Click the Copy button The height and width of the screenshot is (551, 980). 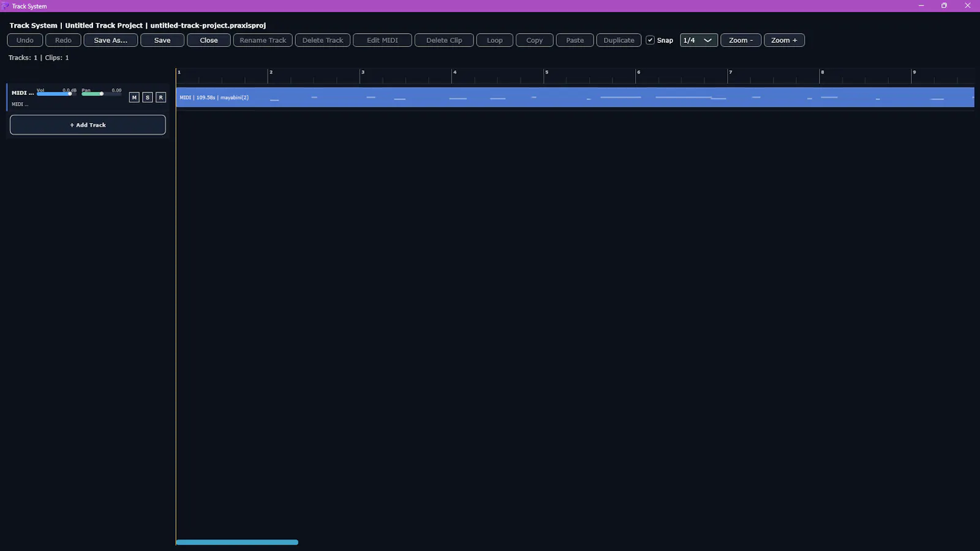(x=535, y=40)
